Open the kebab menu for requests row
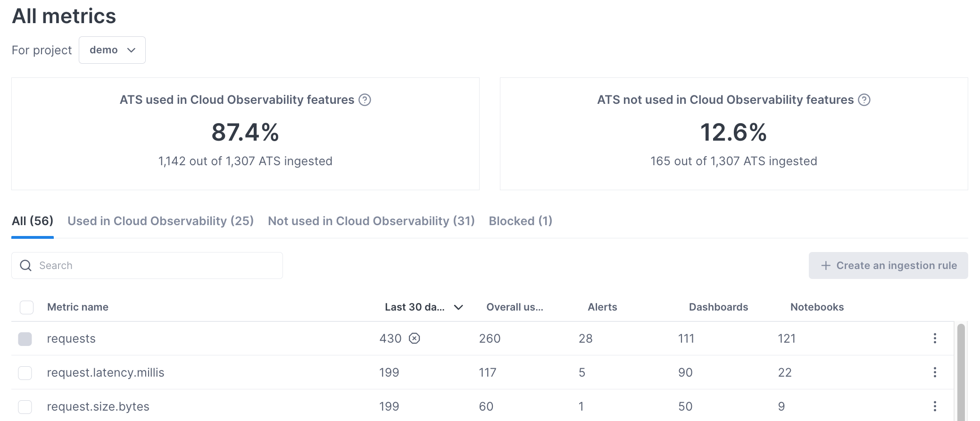The height and width of the screenshot is (421, 980). click(x=935, y=338)
